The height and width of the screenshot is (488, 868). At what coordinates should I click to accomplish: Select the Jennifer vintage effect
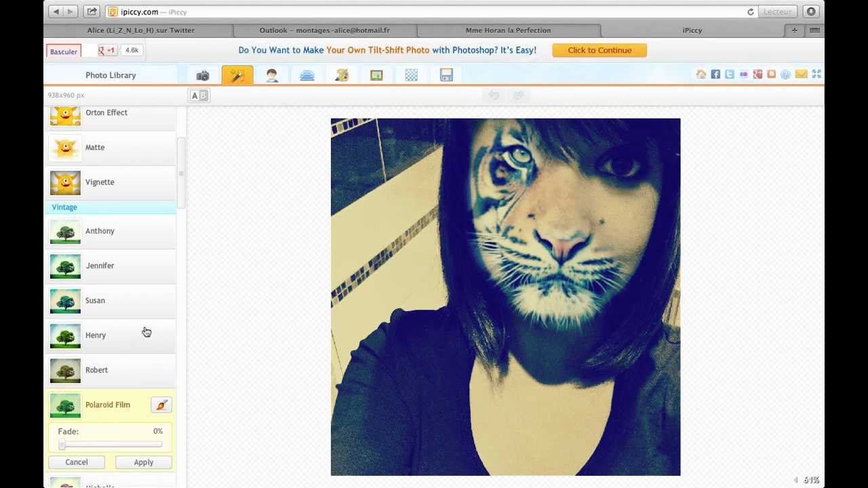pos(112,266)
